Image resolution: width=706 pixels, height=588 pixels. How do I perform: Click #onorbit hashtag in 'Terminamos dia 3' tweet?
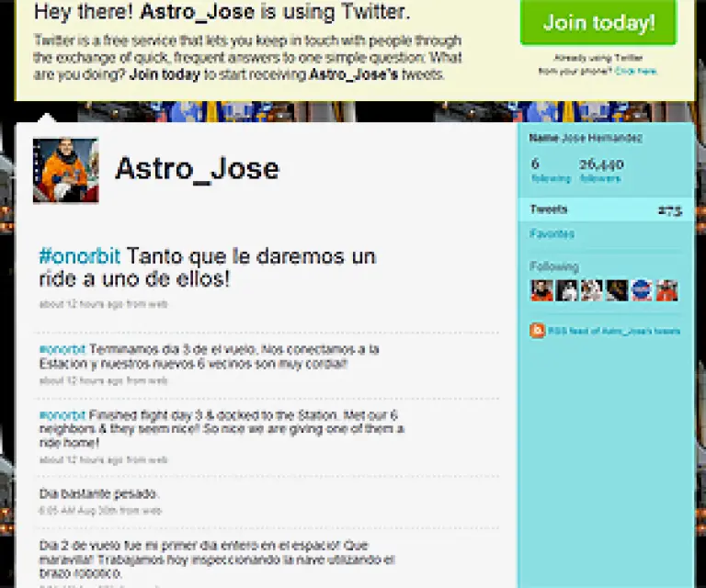pyautogui.click(x=62, y=349)
